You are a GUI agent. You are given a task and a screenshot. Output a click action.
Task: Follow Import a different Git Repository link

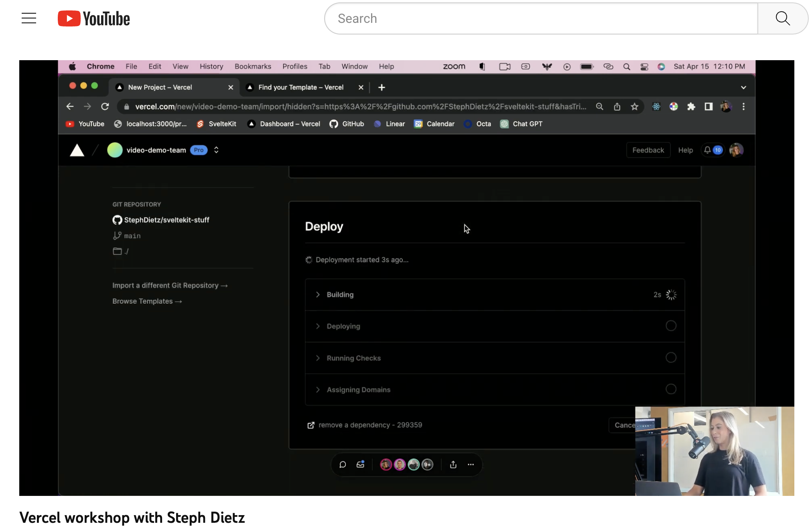[170, 286]
